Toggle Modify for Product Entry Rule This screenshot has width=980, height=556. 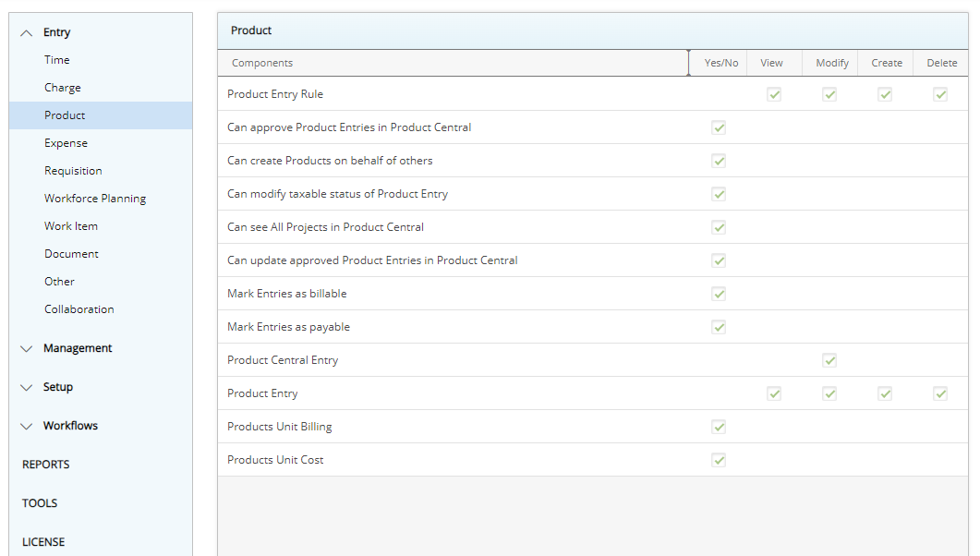tap(829, 94)
